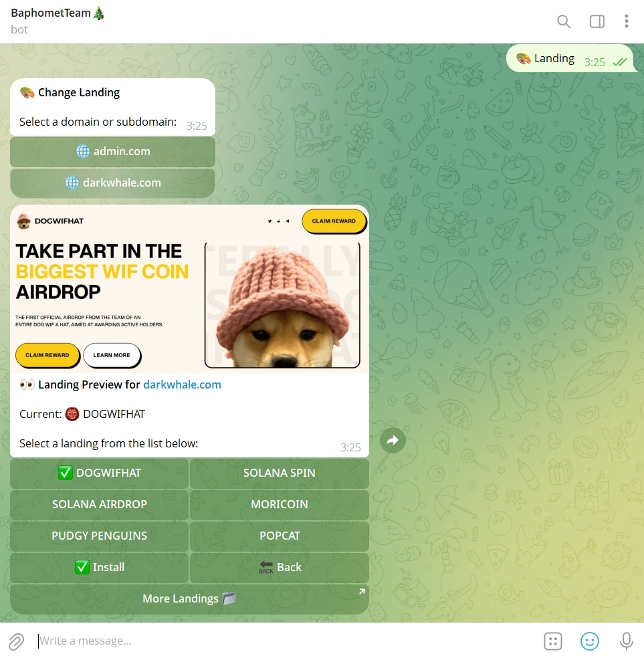
Task: Select the darkwhale.com domain button
Action: pos(113,183)
